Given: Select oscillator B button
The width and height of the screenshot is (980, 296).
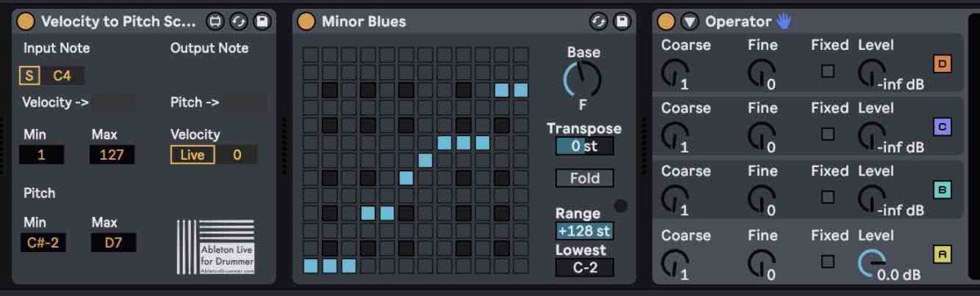Looking at the screenshot, I should [x=942, y=190].
